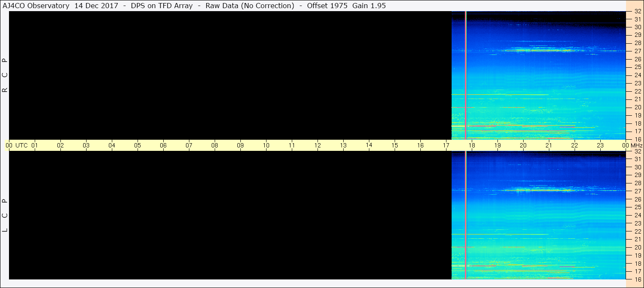Image resolution: width=644 pixels, height=288 pixels.
Task: Click the 20 MHz label of RCP panel
Action: coord(638,107)
